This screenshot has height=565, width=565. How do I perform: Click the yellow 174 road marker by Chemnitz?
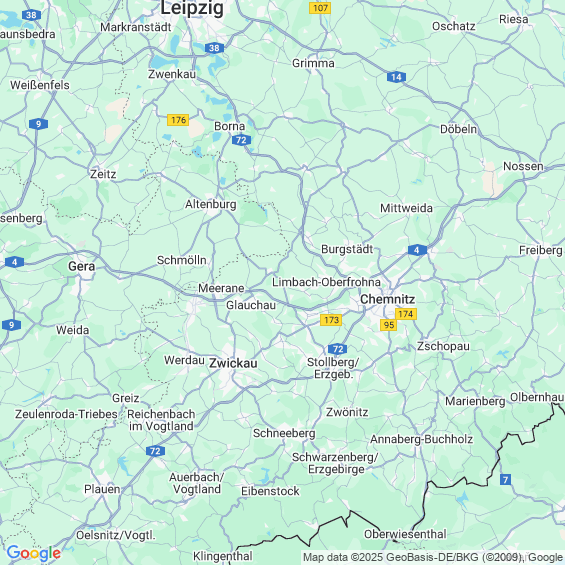[406, 314]
